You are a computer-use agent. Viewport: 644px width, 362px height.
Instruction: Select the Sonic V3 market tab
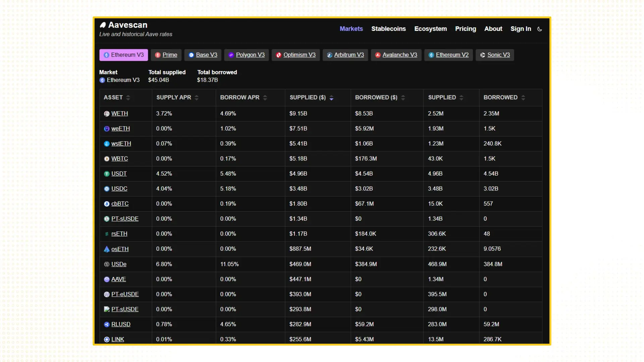tap(495, 55)
